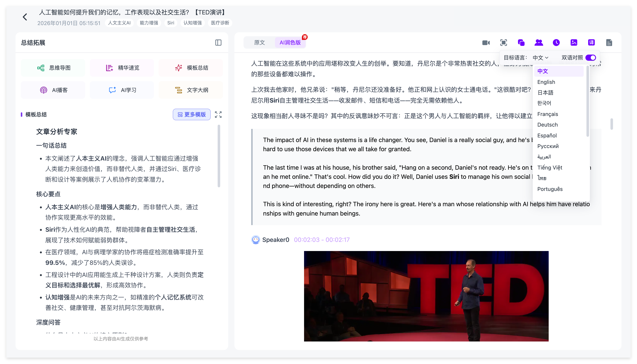Select ไทย in the language list

point(559,178)
